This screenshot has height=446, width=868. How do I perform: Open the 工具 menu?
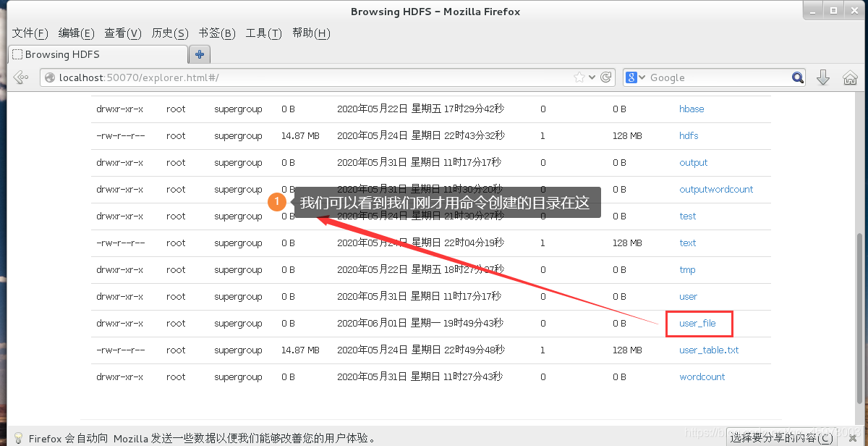click(x=263, y=33)
